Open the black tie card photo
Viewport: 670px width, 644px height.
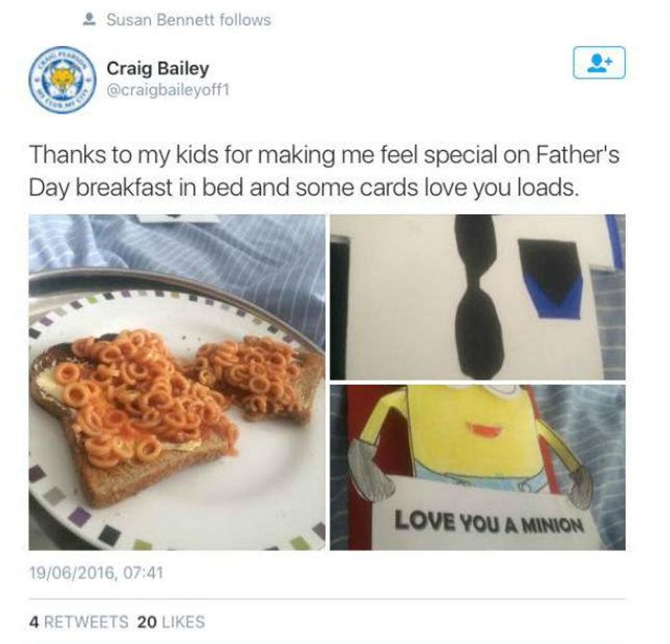478,297
